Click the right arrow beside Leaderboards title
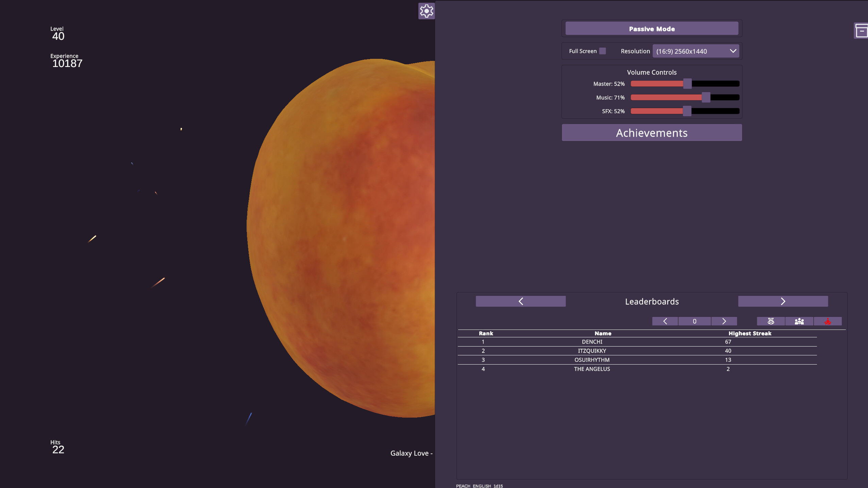The image size is (868, 488). click(783, 301)
